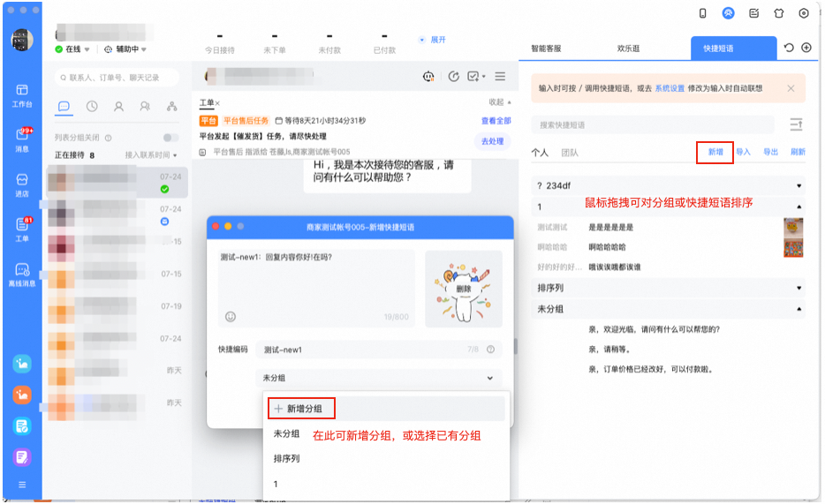
Task: Click the 新增 quick phrase button
Action: 715,153
